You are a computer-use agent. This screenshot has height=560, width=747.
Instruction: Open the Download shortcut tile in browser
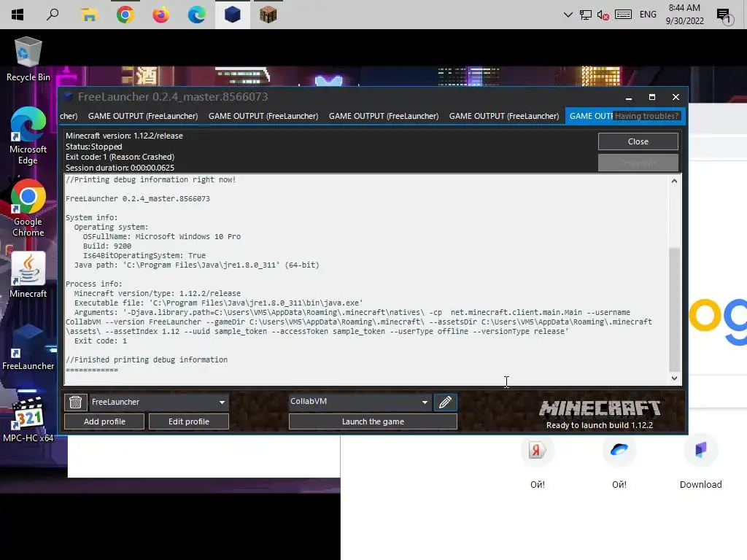tap(700, 451)
